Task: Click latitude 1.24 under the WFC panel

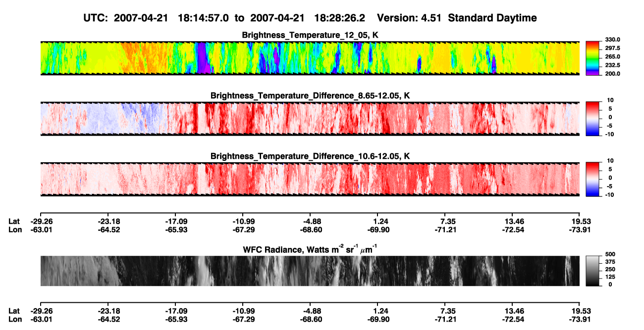Action: (377, 311)
